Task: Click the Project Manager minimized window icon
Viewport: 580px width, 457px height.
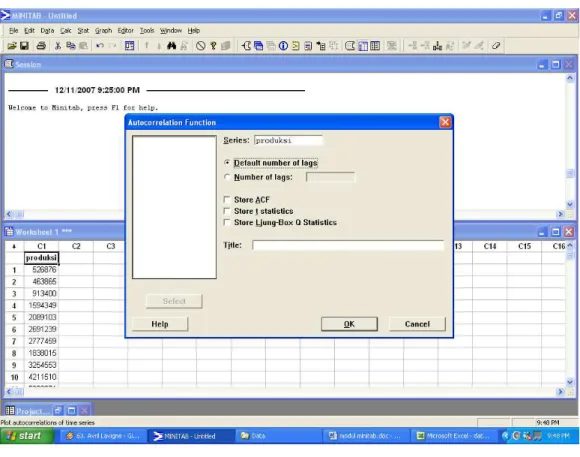Action: click(10, 411)
